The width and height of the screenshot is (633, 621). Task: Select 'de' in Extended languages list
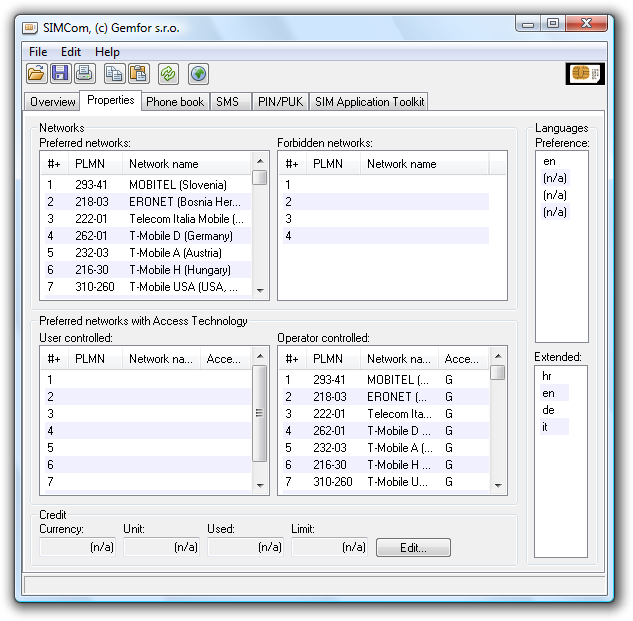(x=547, y=410)
